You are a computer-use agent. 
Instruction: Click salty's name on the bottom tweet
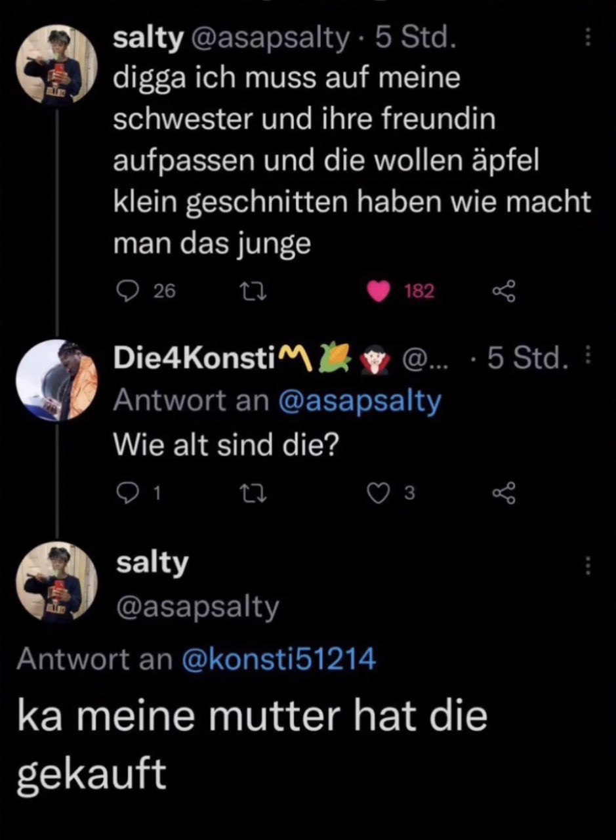pyautogui.click(x=152, y=564)
